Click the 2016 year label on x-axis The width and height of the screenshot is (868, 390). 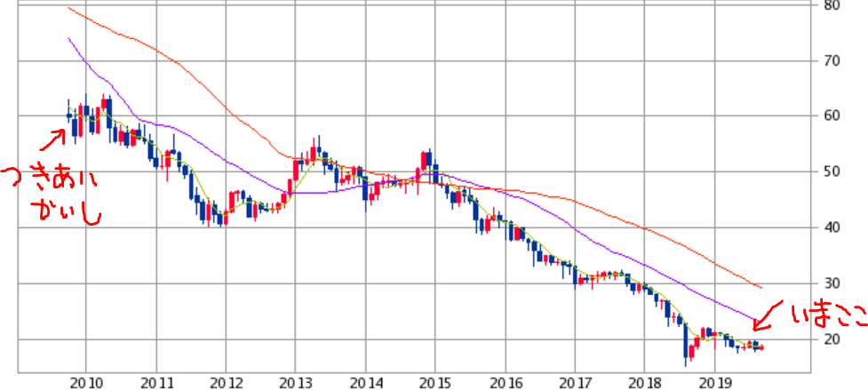point(505,383)
